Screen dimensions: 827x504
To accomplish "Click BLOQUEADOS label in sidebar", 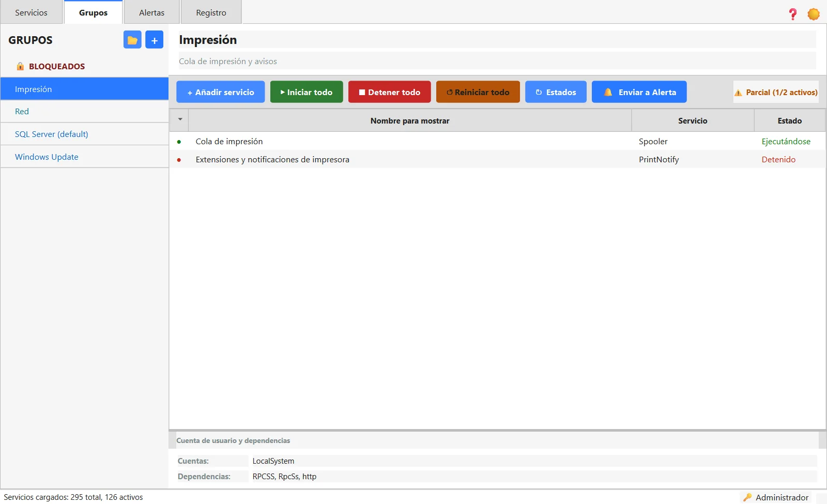I will pyautogui.click(x=57, y=66).
